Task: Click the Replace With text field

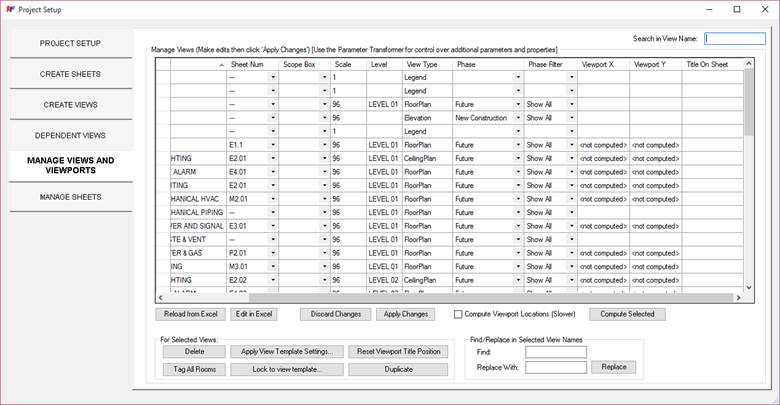Action: click(555, 368)
